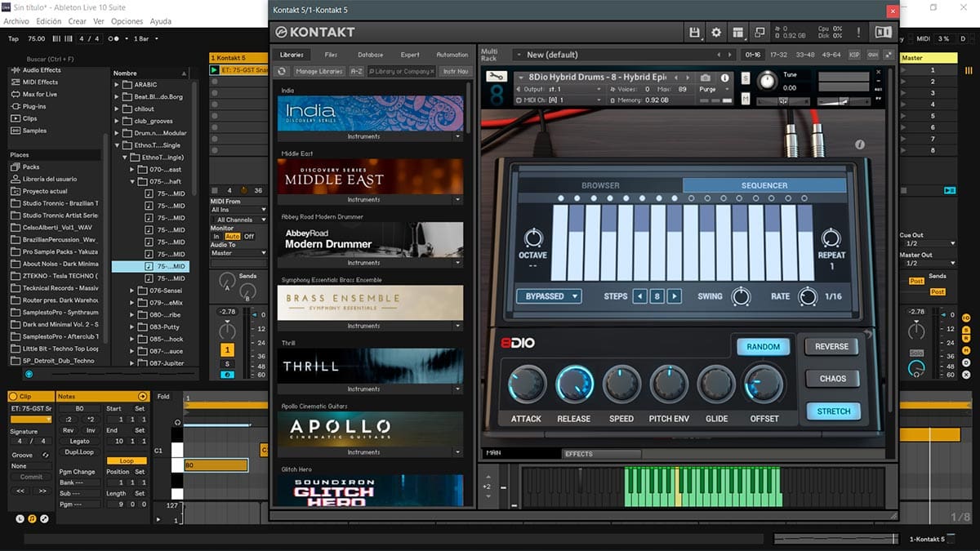Click the Audio Effects category icon
Image resolution: width=980 pixels, height=551 pixels.
[x=15, y=70]
